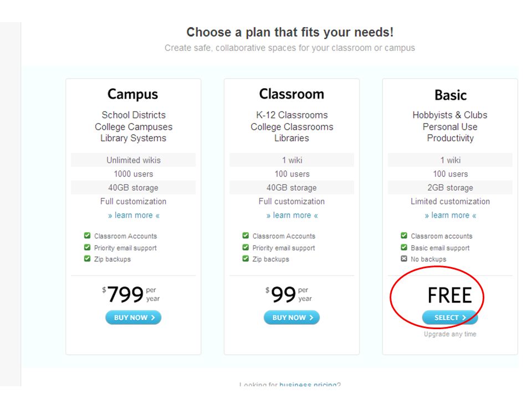532x399 pixels.
Task: Click Classroom plan Classroom Accounts checkmark
Action: click(x=245, y=236)
